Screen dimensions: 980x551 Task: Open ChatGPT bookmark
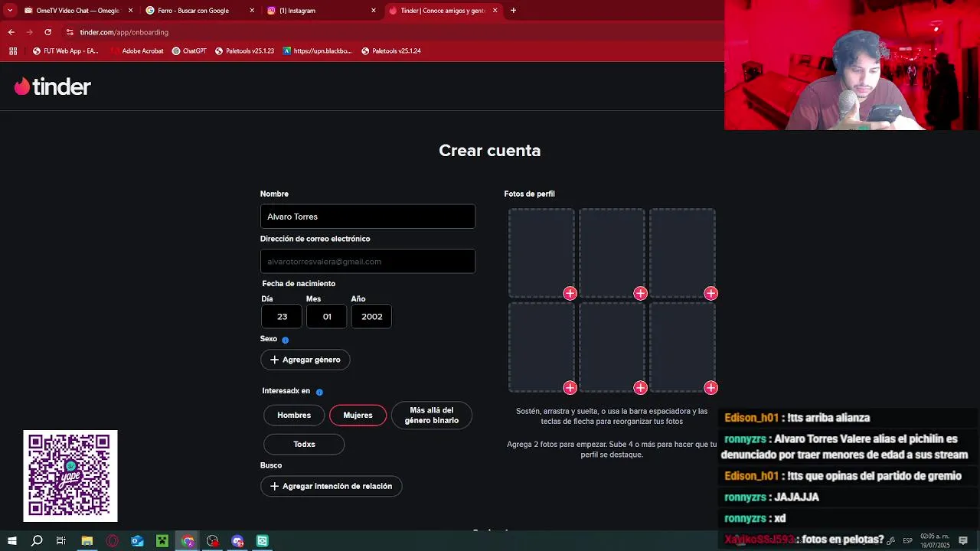(189, 51)
